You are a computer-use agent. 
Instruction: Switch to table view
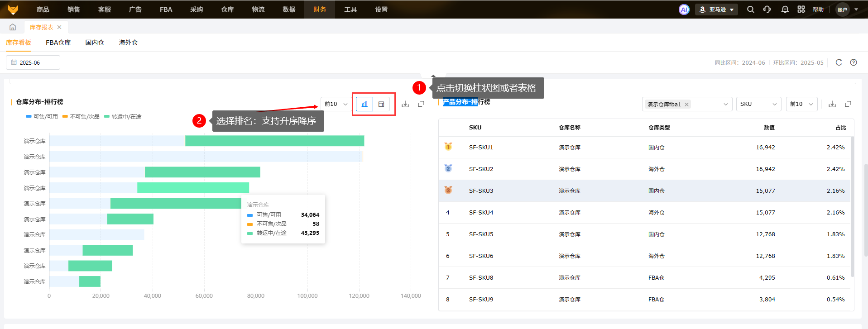[x=381, y=104]
